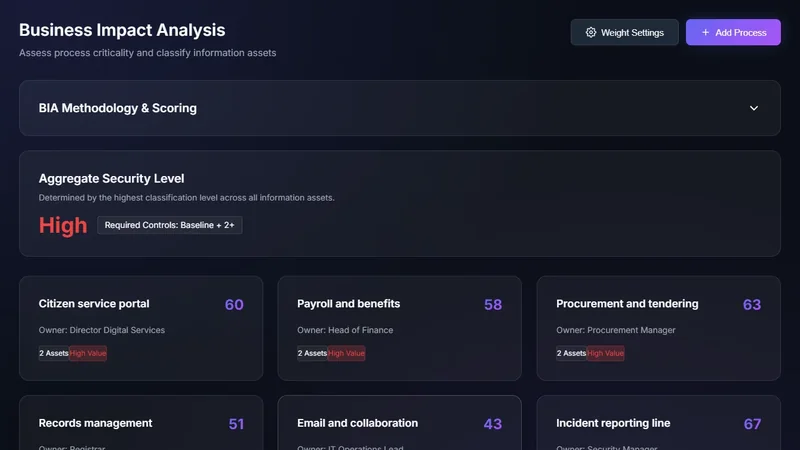Screen dimensions: 800x450
Task: Click the Required Controls: Baseline + 2+ badge
Action: coord(169,225)
